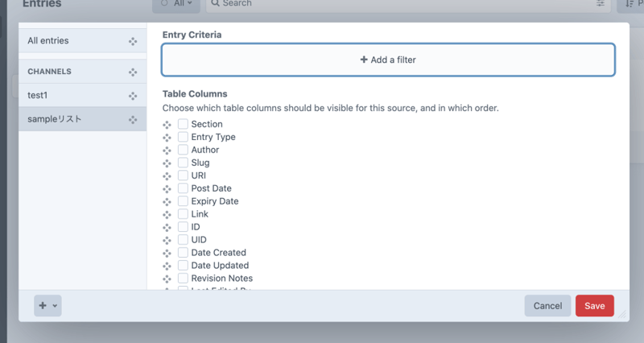Viewport: 644px width, 343px height.
Task: Click the move handle for sampleリスト source
Action: [133, 120]
